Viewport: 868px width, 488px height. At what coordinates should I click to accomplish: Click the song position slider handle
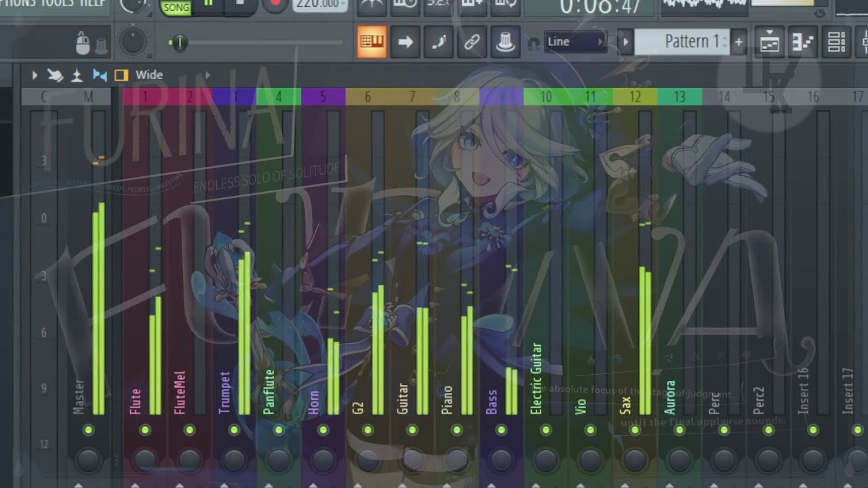click(179, 43)
